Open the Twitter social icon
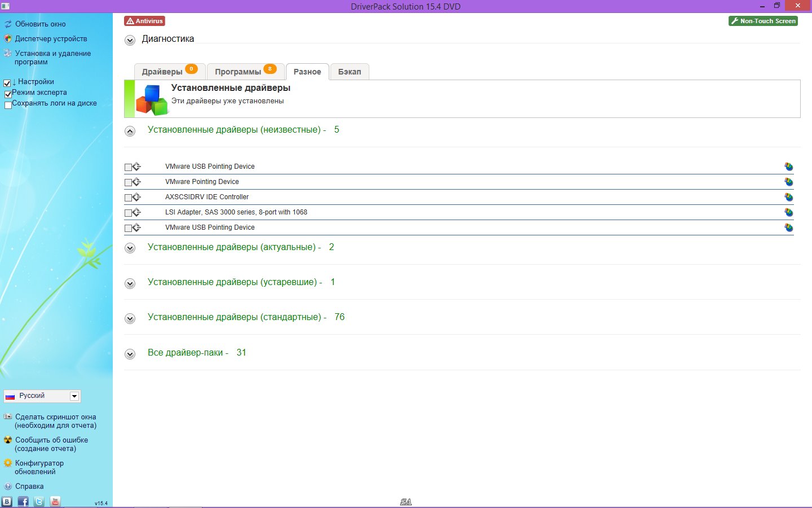Viewport: 812px width, 508px height. point(39,501)
